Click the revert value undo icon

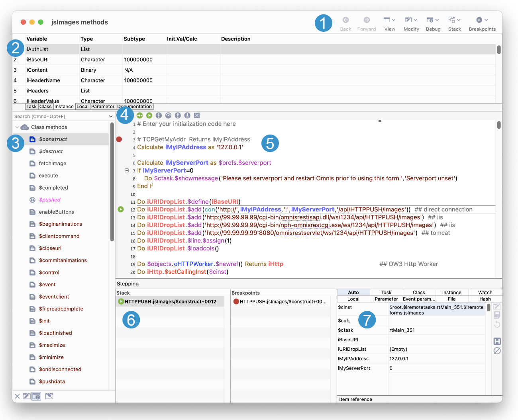click(497, 324)
